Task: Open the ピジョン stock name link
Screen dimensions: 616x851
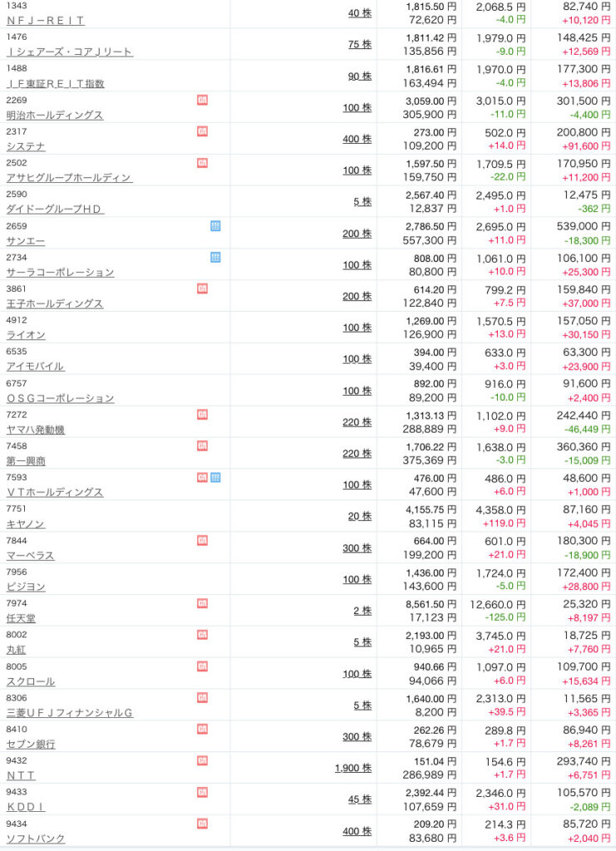Action: 26,587
